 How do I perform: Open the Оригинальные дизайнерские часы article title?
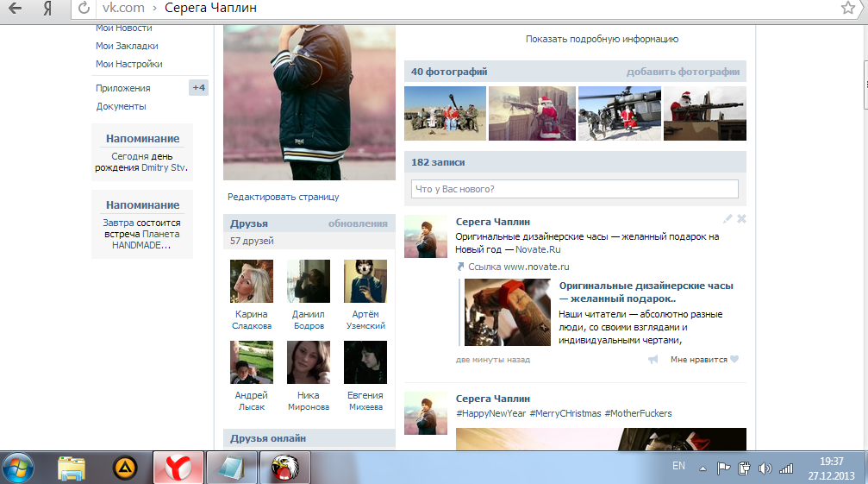tap(646, 292)
